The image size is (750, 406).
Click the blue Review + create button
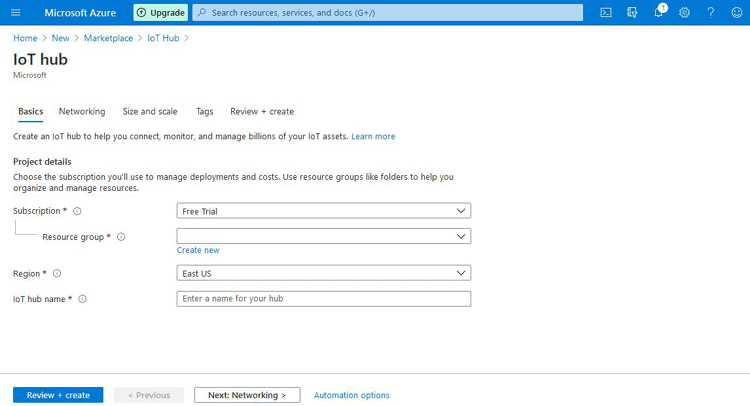(x=58, y=395)
